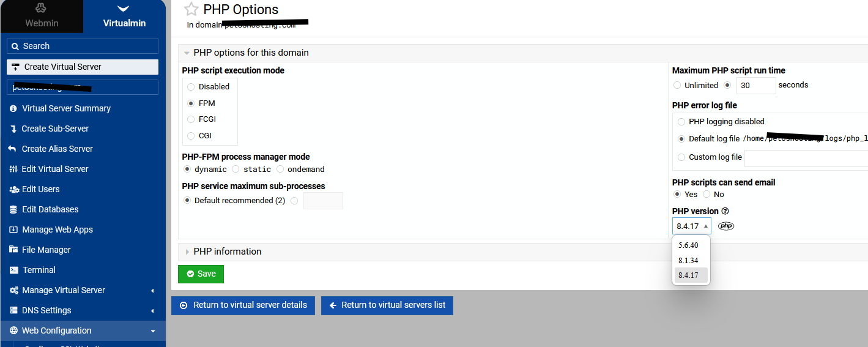Click the favorite star icon beside PHP Options

pyautogui.click(x=191, y=9)
